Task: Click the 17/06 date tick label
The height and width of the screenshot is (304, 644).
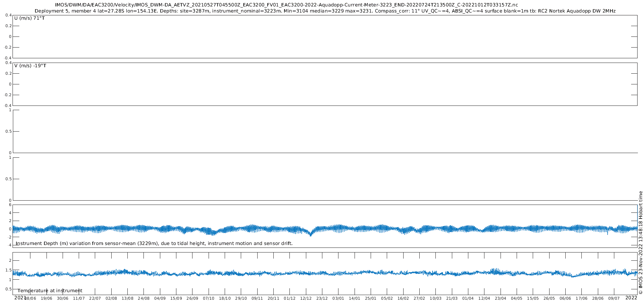Action: (x=581, y=298)
